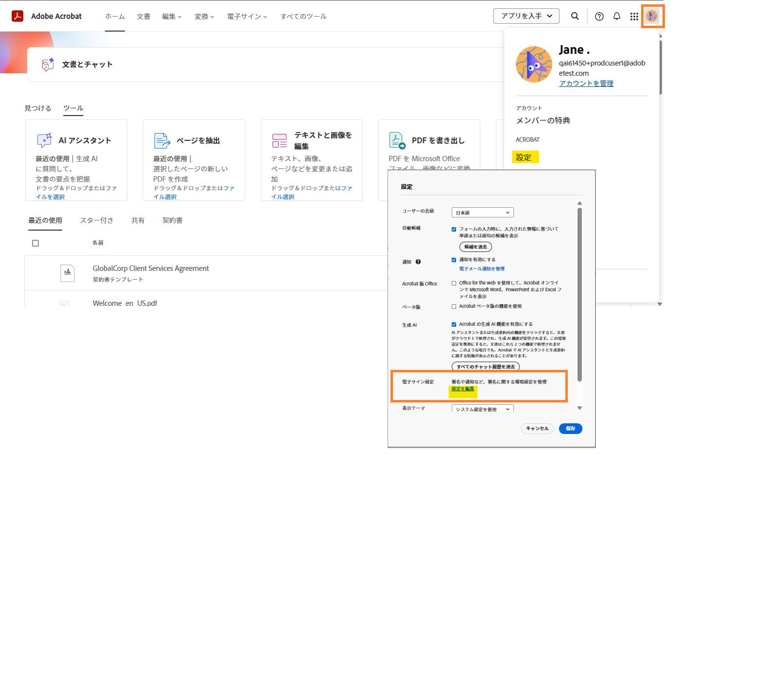Open the GlobalCorp Client Services Agreement file
The height and width of the screenshot is (700, 764).
(151, 268)
